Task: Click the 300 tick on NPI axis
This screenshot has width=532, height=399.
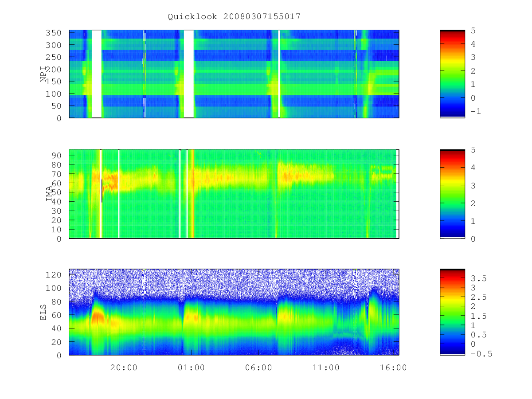Action: (54, 45)
